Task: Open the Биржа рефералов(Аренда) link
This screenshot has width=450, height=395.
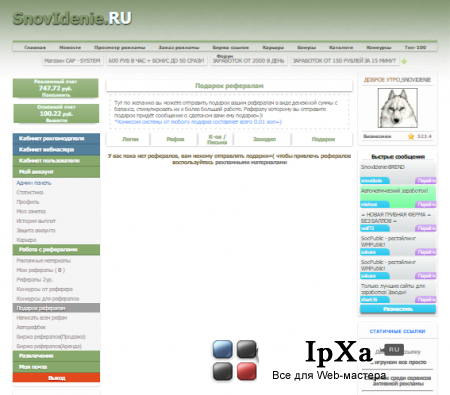Action: click(x=49, y=346)
